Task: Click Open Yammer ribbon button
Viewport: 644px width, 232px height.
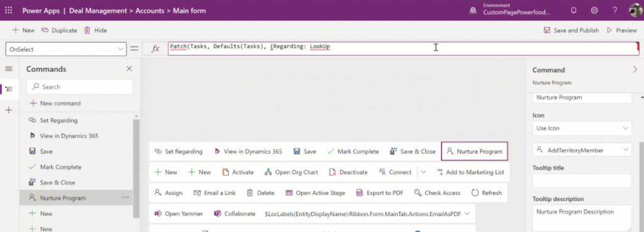Action: [x=179, y=214]
